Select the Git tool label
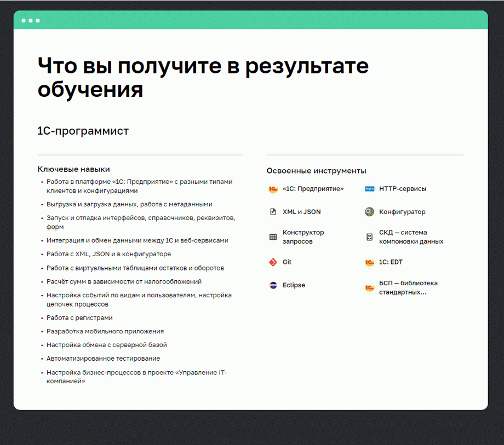504x445 pixels. coord(287,262)
